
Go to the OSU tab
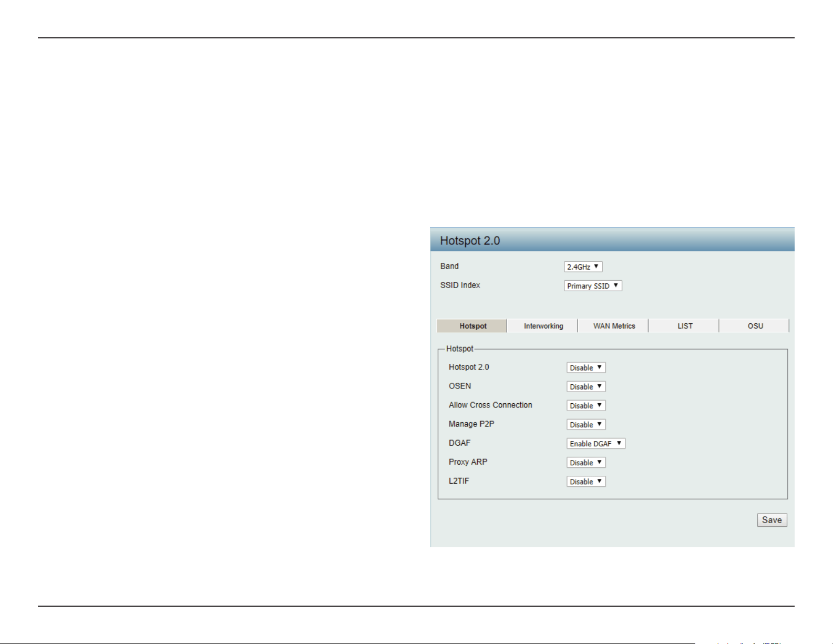coord(755,326)
